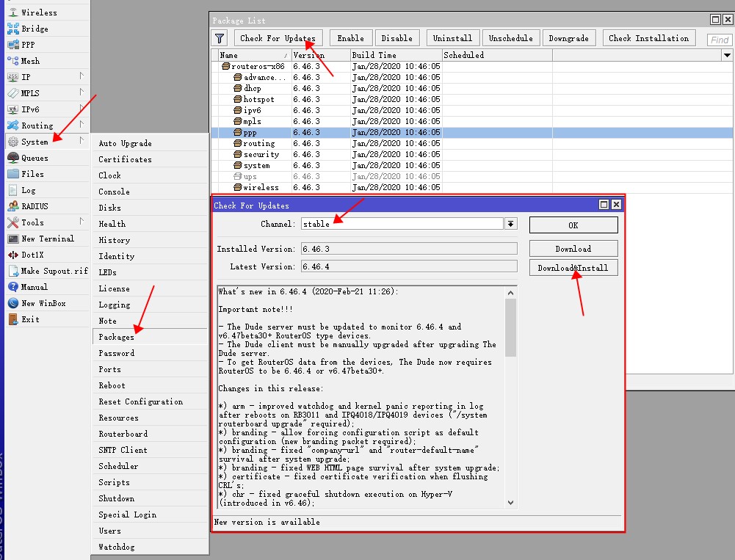Click the Tools sidebar icon

coord(13,222)
